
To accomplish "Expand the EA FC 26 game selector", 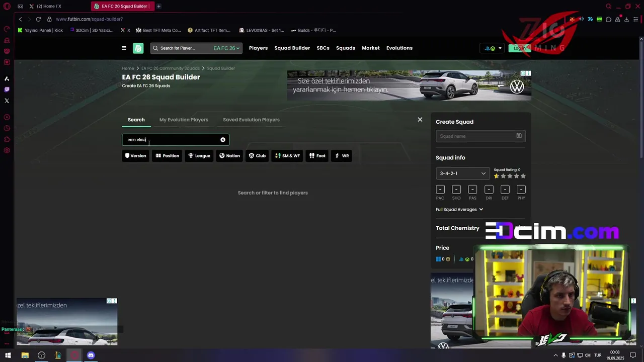I will tap(226, 48).
